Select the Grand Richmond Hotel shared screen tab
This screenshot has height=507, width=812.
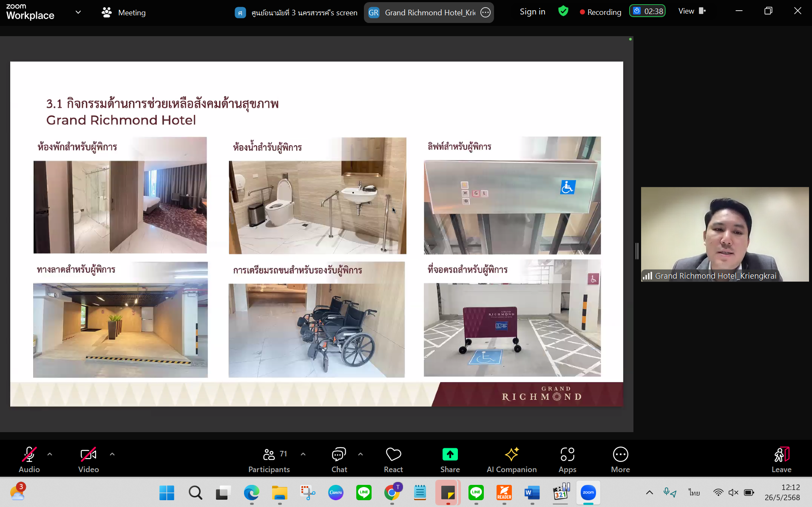tap(429, 12)
